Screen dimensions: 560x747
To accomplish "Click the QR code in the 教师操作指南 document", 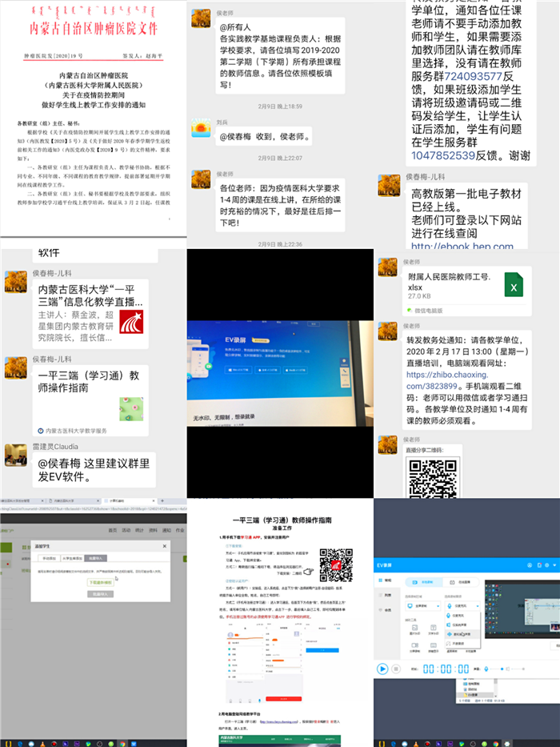I will point(336,564).
